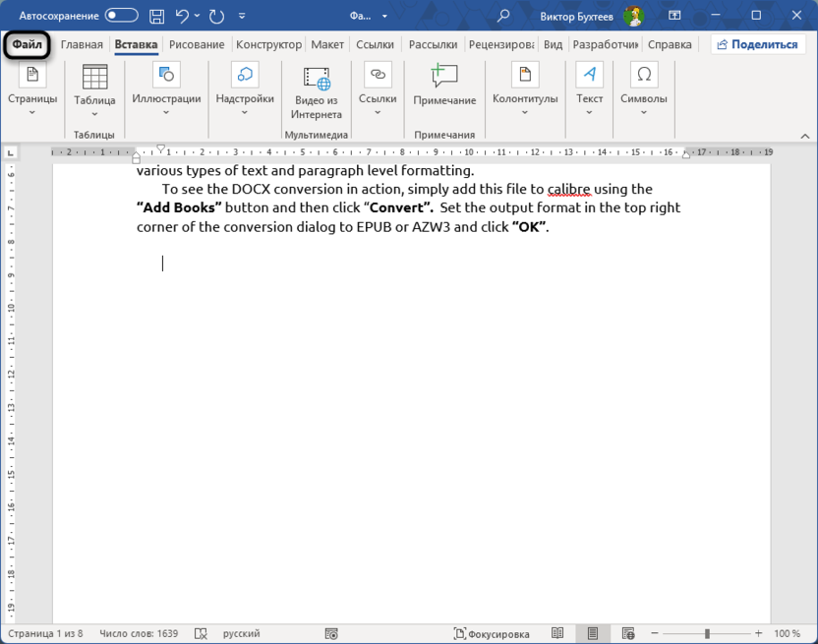The image size is (818, 644).
Task: Insert a comment with Примечание button
Action: 444,86
